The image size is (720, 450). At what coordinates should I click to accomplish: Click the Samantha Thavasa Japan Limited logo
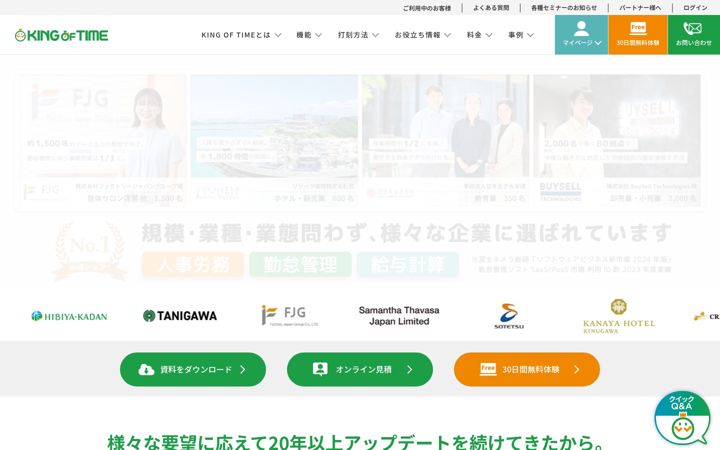[x=399, y=315]
